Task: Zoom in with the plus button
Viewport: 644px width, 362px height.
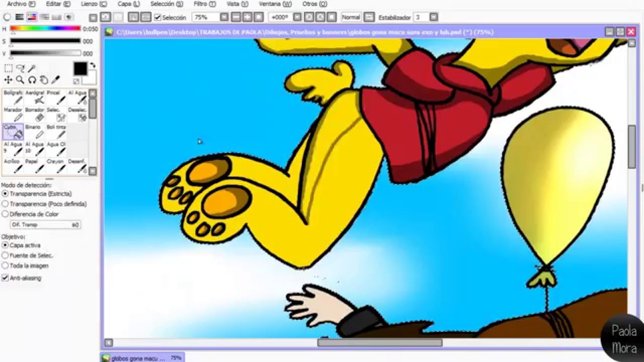Action: coord(247,17)
